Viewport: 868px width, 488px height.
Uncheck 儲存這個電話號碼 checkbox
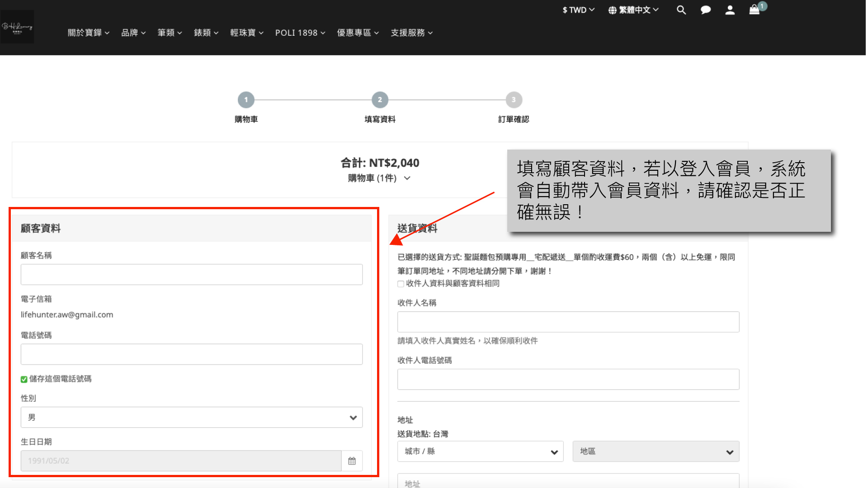(24, 380)
